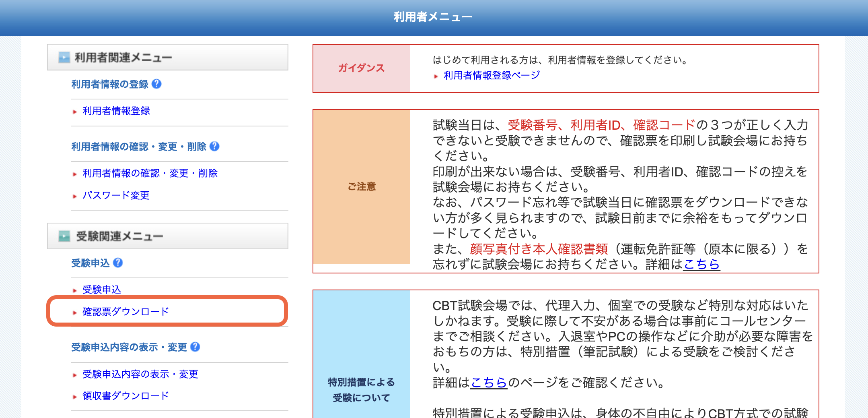This screenshot has width=868, height=418.
Task: Click the ご注意 label cell
Action: point(362,186)
